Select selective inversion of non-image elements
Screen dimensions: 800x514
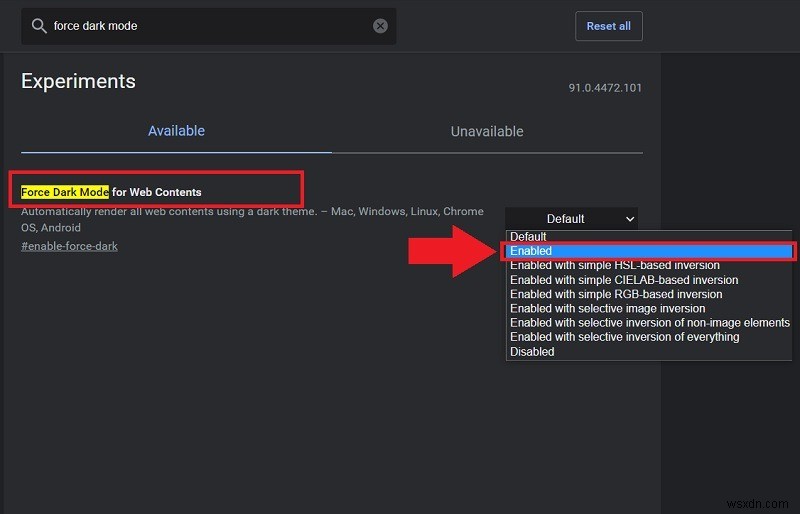click(649, 323)
